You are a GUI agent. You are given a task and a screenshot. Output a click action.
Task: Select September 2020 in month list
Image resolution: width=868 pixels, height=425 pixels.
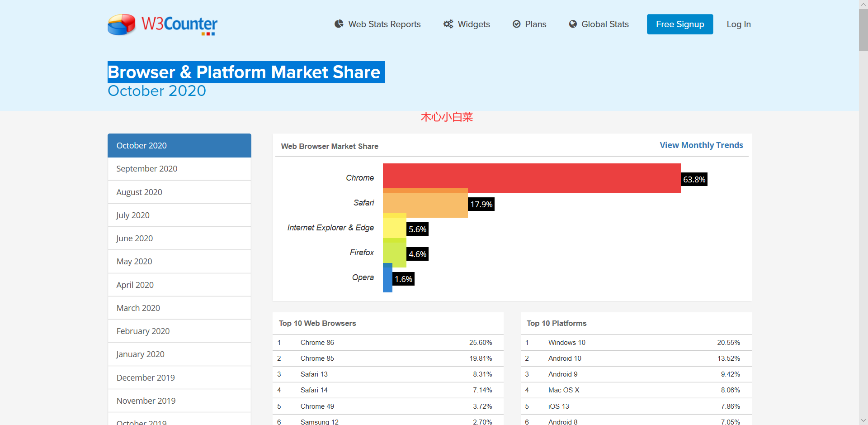click(179, 169)
